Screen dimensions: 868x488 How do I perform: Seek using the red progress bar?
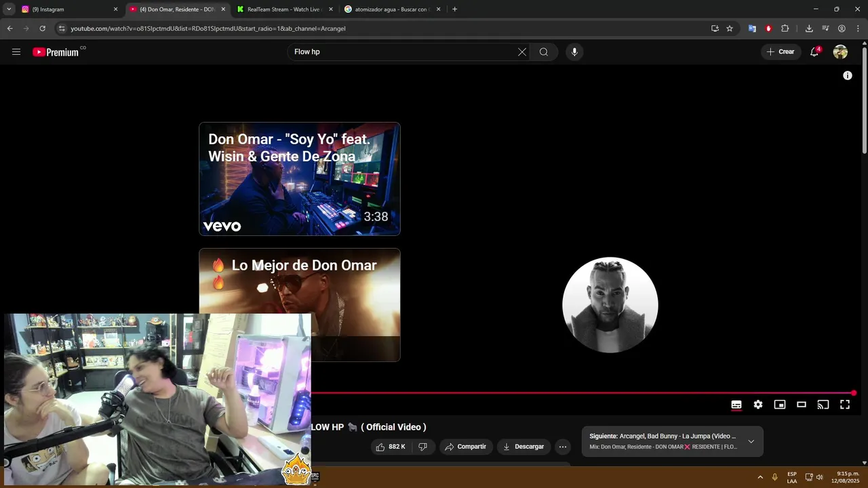[x=582, y=393]
